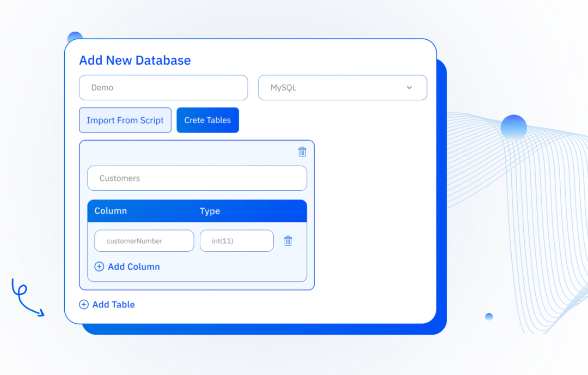Click the chevron on the MySQL selector
The height and width of the screenshot is (375, 588).
pos(409,87)
